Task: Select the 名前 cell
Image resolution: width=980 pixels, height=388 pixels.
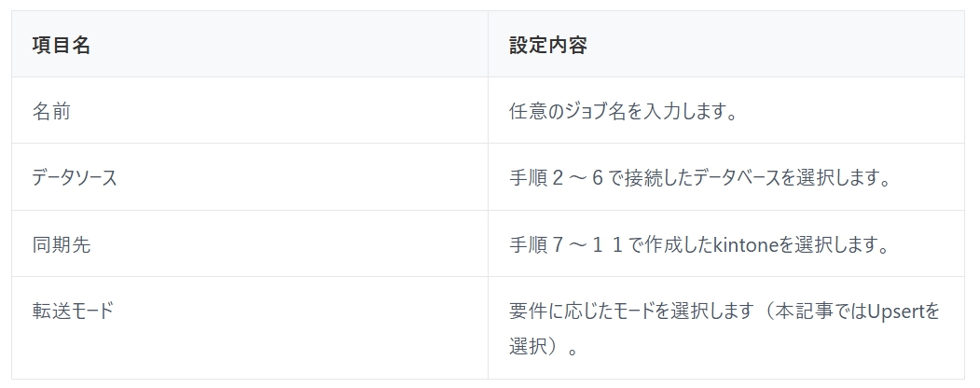Action: [x=51, y=112]
